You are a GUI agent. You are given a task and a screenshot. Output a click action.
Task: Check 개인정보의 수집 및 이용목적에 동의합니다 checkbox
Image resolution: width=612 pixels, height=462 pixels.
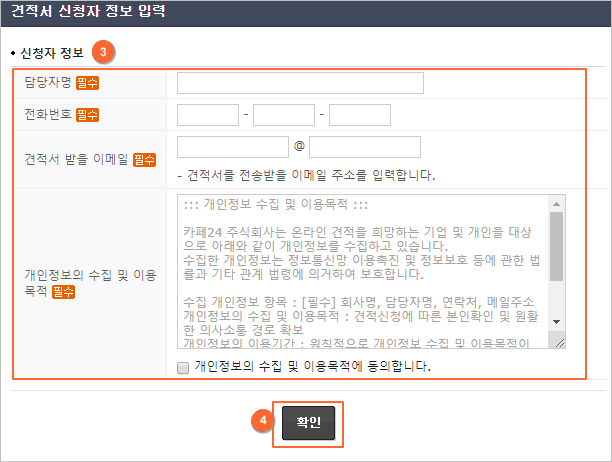pyautogui.click(x=183, y=368)
